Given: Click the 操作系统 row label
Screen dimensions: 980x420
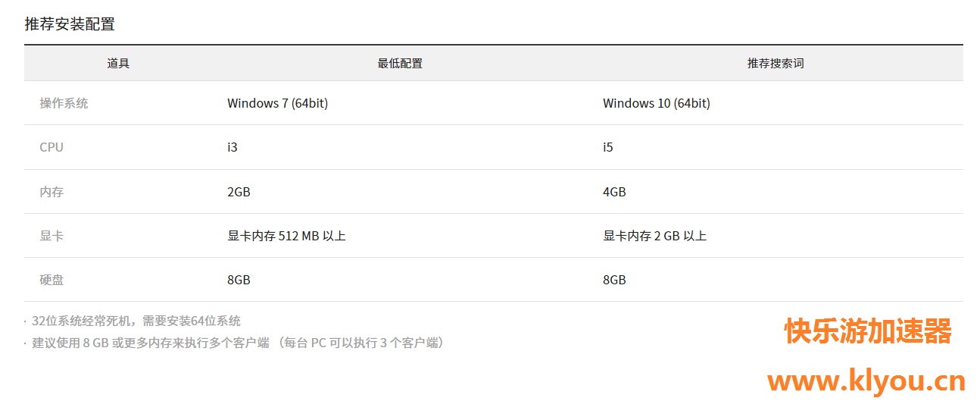Looking at the screenshot, I should point(64,103).
